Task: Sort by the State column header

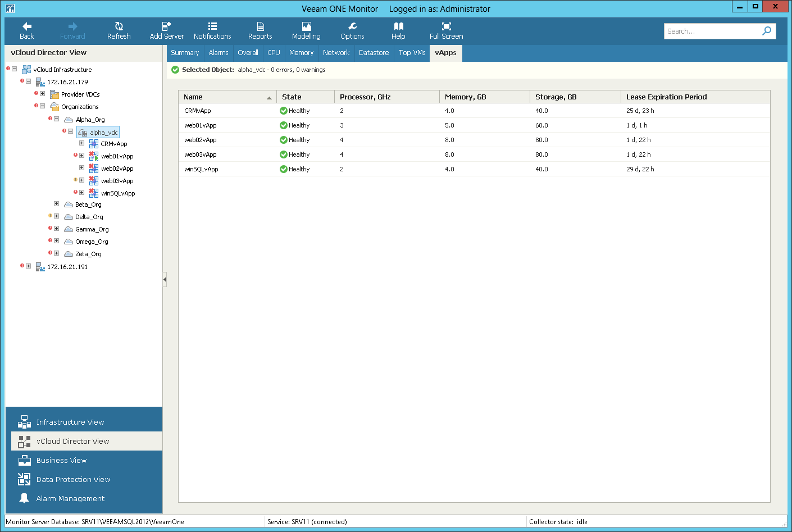Action: [306, 97]
